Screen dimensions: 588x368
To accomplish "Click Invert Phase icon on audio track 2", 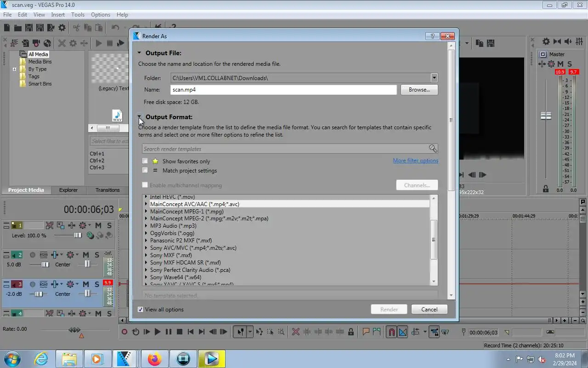I will 44,255.
